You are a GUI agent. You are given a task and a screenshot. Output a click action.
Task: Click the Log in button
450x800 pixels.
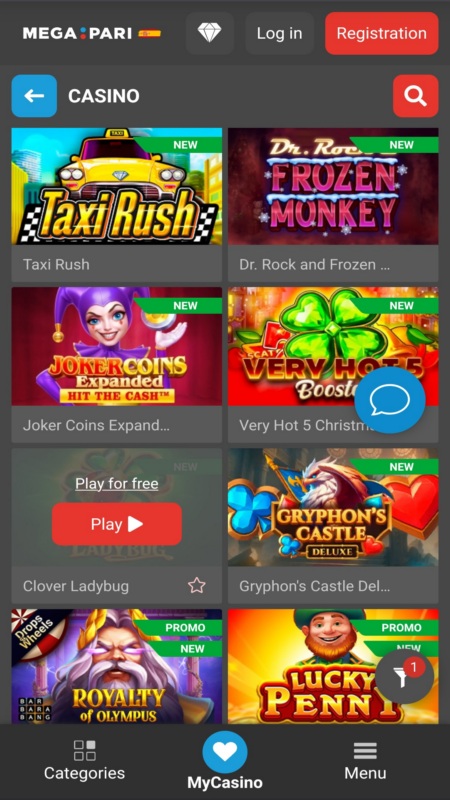[x=280, y=33]
